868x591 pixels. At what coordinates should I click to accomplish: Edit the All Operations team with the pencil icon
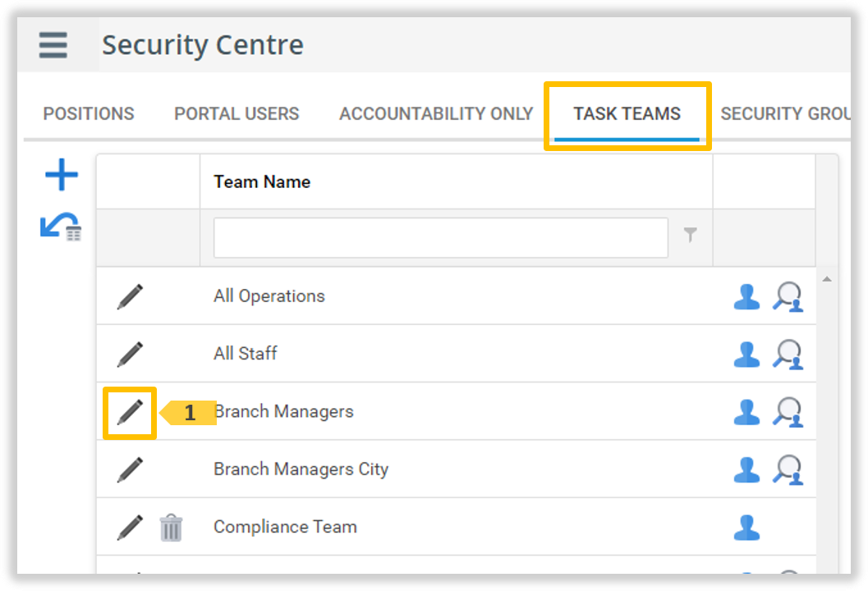pyautogui.click(x=129, y=296)
